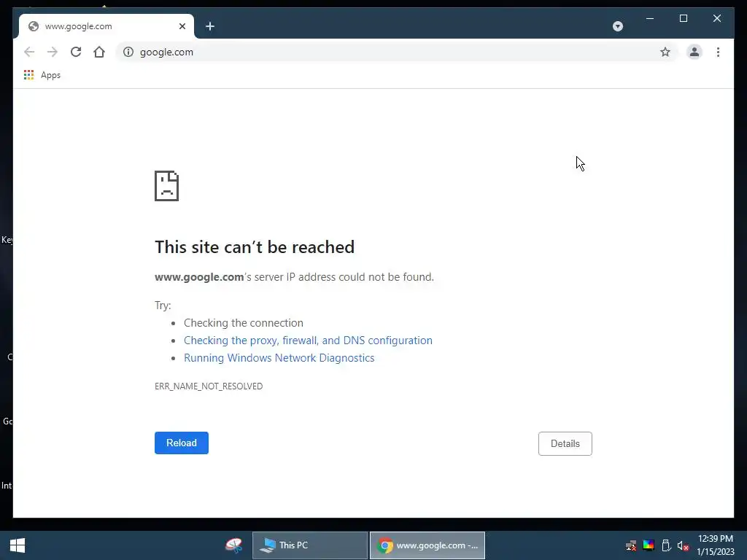747x560 pixels.
Task: Switch to Chrome www.google.com taskbar button
Action: click(427, 545)
